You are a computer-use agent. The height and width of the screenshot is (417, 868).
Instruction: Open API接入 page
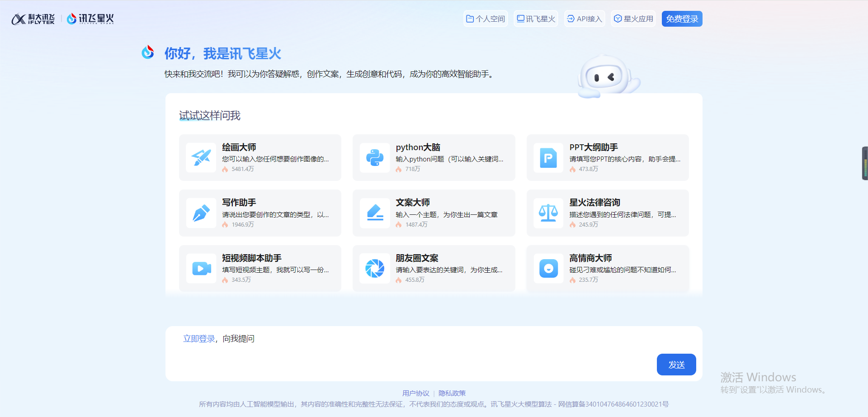[x=585, y=19]
